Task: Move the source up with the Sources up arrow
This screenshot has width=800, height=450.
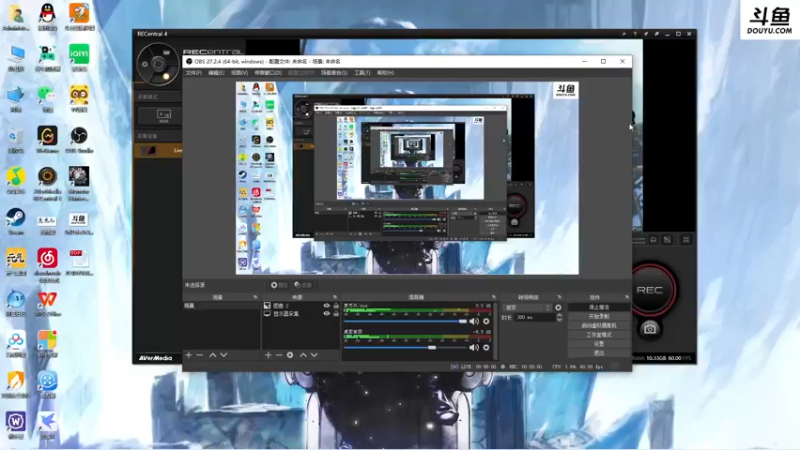Action: point(303,355)
